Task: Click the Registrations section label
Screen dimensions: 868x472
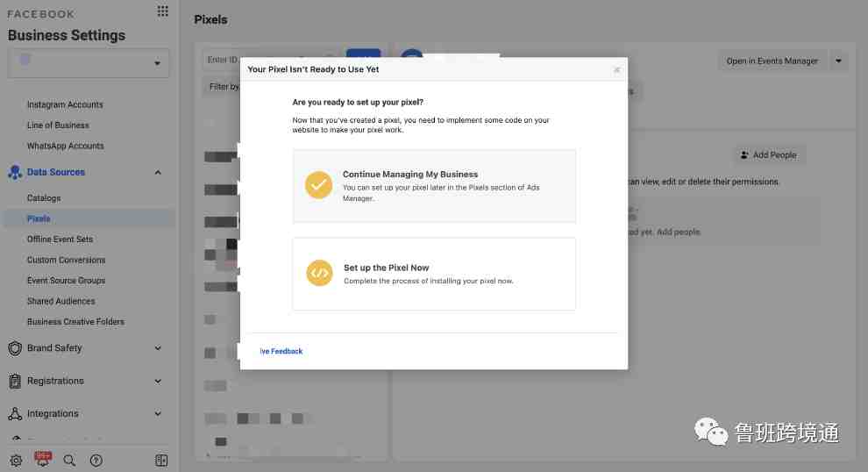Action: coord(55,381)
